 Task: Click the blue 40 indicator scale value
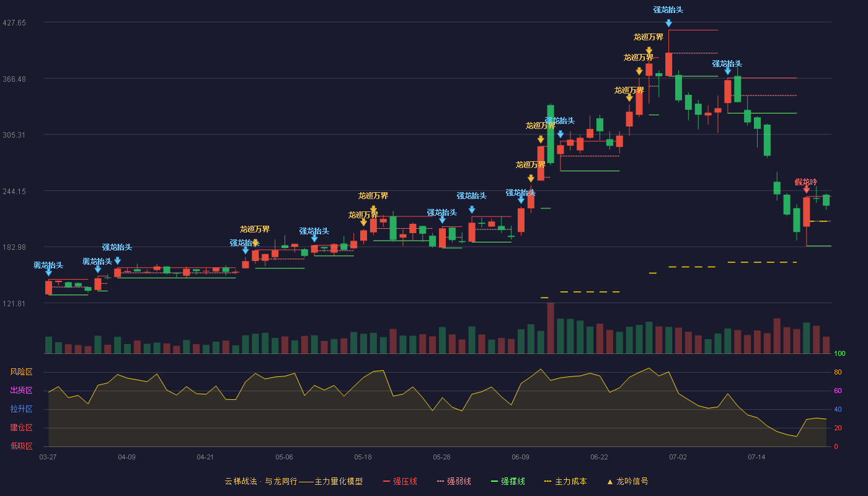click(x=838, y=409)
